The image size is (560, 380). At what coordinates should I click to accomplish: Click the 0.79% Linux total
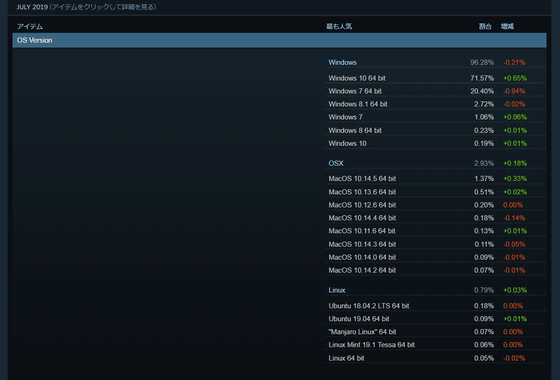(484, 290)
